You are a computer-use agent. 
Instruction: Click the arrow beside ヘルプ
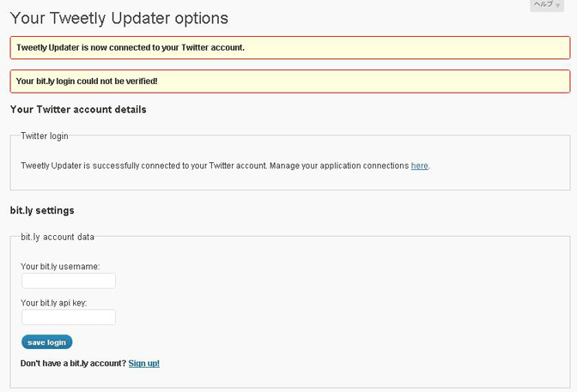pyautogui.click(x=558, y=5)
